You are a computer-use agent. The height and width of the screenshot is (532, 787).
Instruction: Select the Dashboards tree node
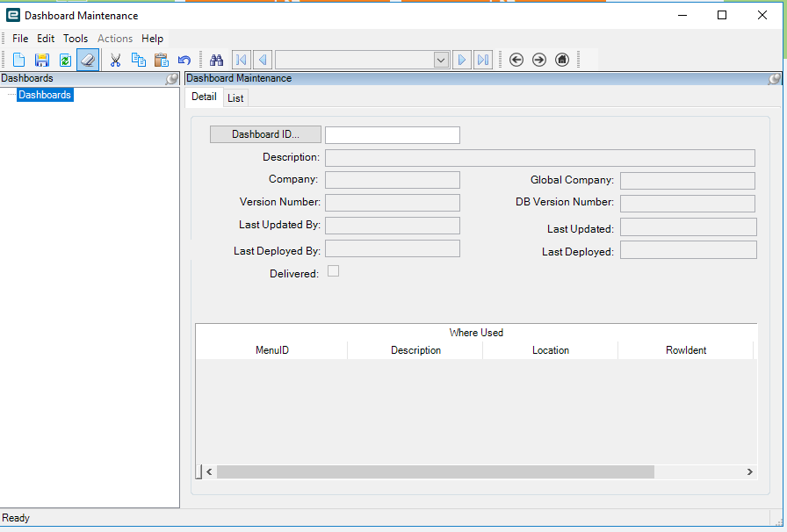coord(45,95)
